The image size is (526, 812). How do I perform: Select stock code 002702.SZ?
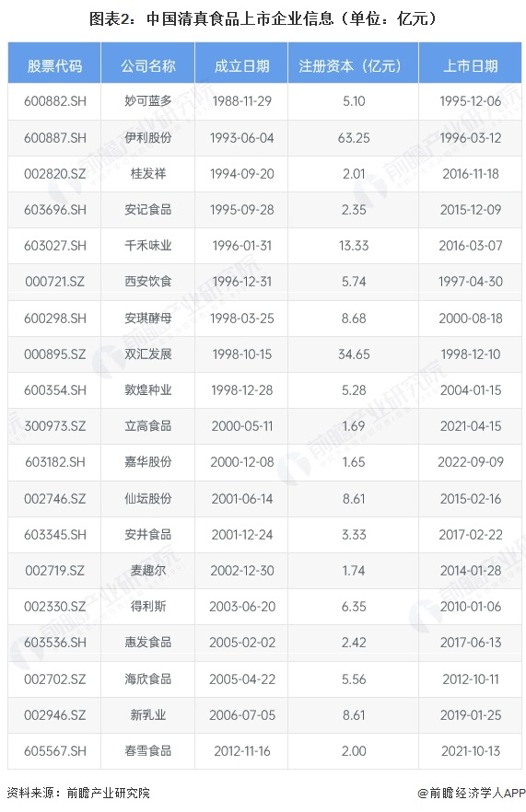(55, 679)
